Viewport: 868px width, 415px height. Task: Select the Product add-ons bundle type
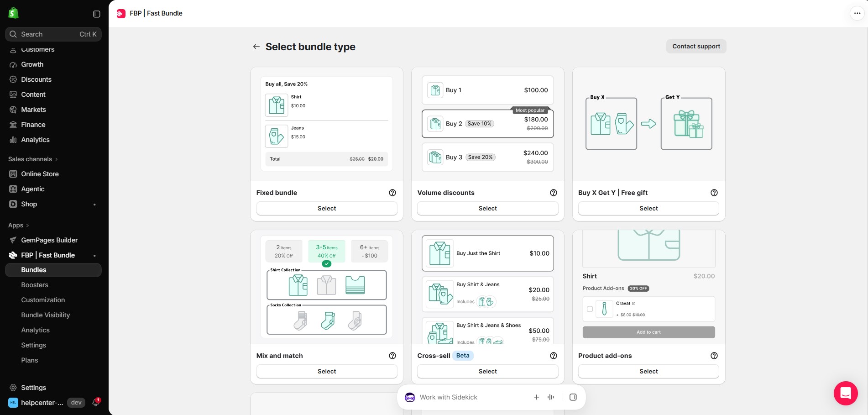coord(648,371)
